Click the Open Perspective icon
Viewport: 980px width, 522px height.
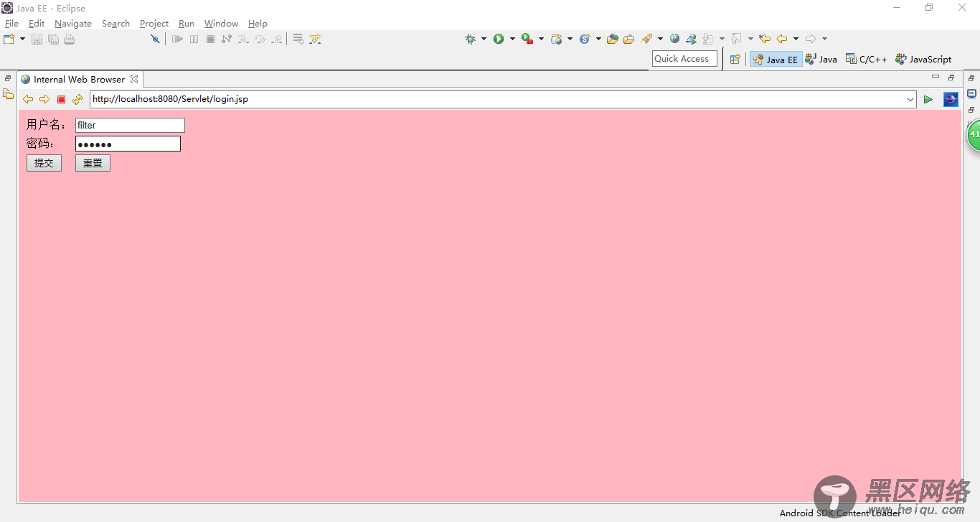point(735,60)
